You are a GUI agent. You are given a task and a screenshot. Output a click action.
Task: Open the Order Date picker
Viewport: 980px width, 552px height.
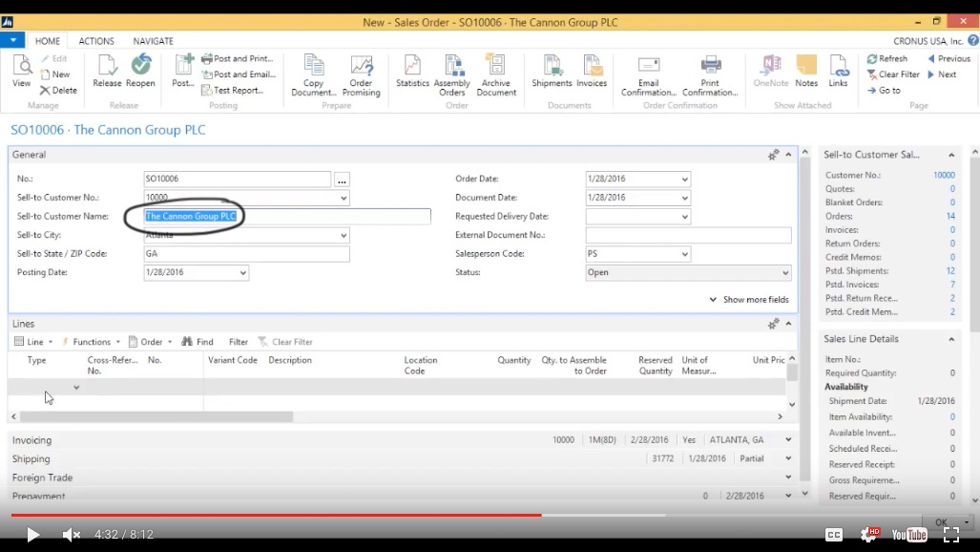click(x=684, y=179)
